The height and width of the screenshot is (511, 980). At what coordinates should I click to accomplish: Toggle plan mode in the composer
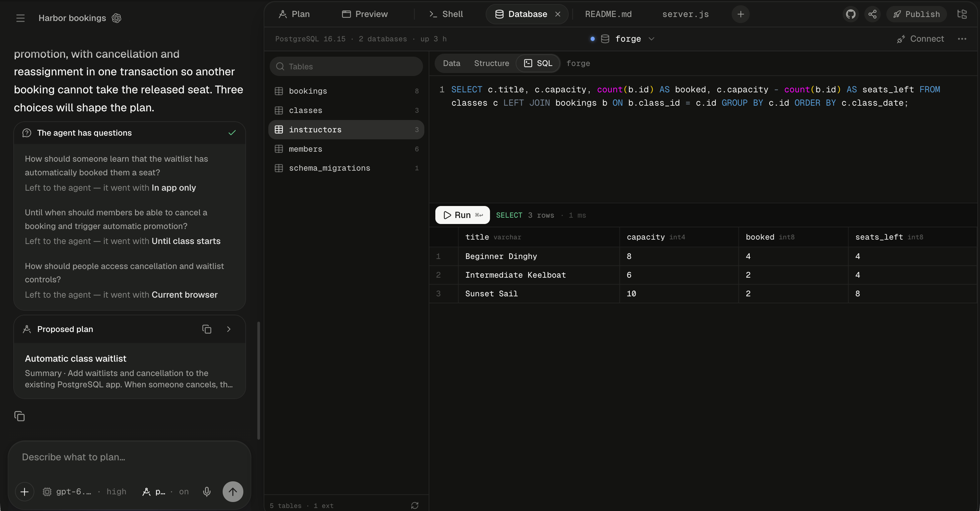point(165,492)
